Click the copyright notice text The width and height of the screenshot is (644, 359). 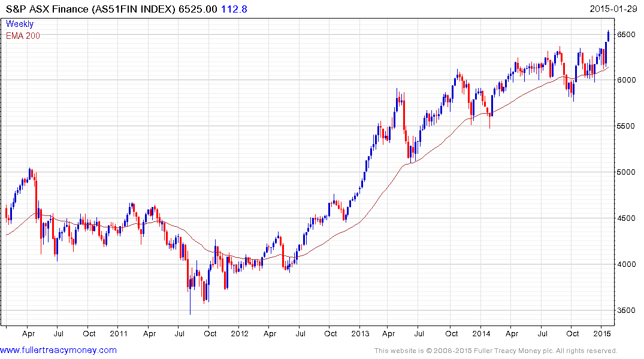pyautogui.click(x=496, y=351)
